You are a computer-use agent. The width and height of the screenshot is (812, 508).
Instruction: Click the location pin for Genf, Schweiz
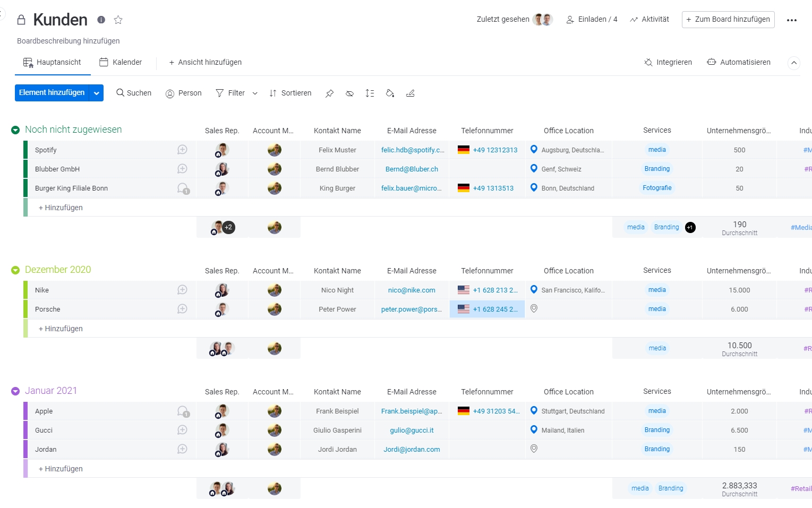(x=534, y=168)
